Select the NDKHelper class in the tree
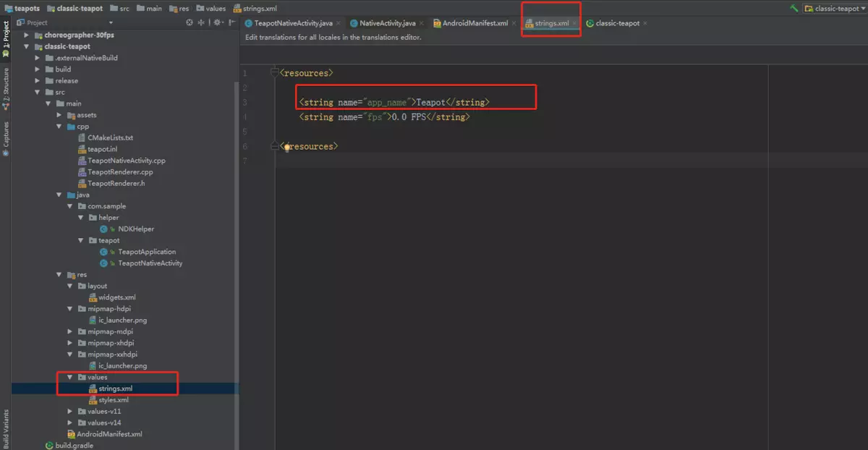This screenshot has width=868, height=450. coord(127,229)
